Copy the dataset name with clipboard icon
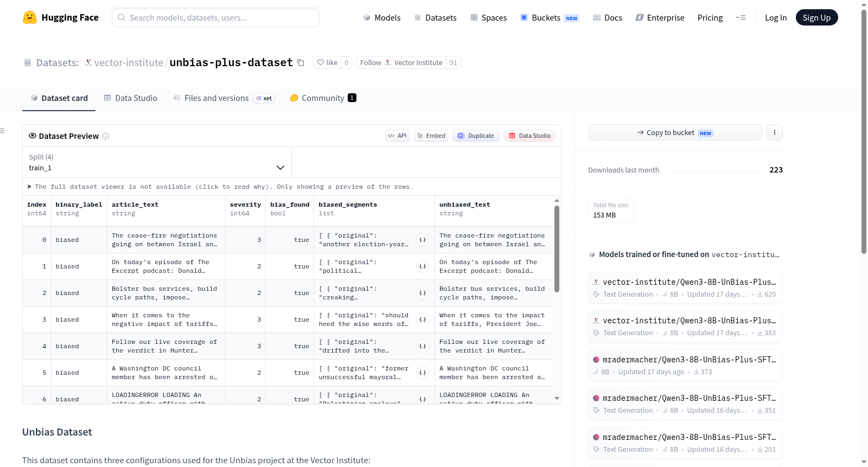This screenshot has height=467, width=868. (x=301, y=62)
